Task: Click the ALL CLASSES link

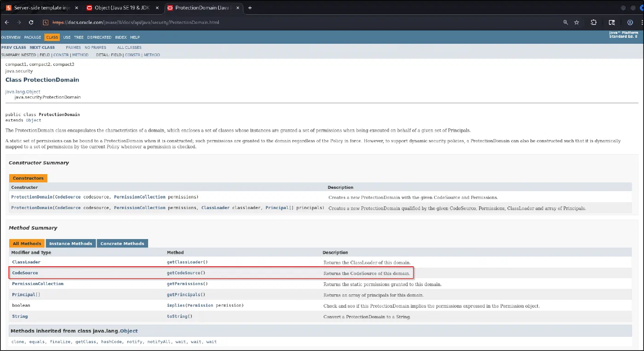Action: pyautogui.click(x=129, y=47)
